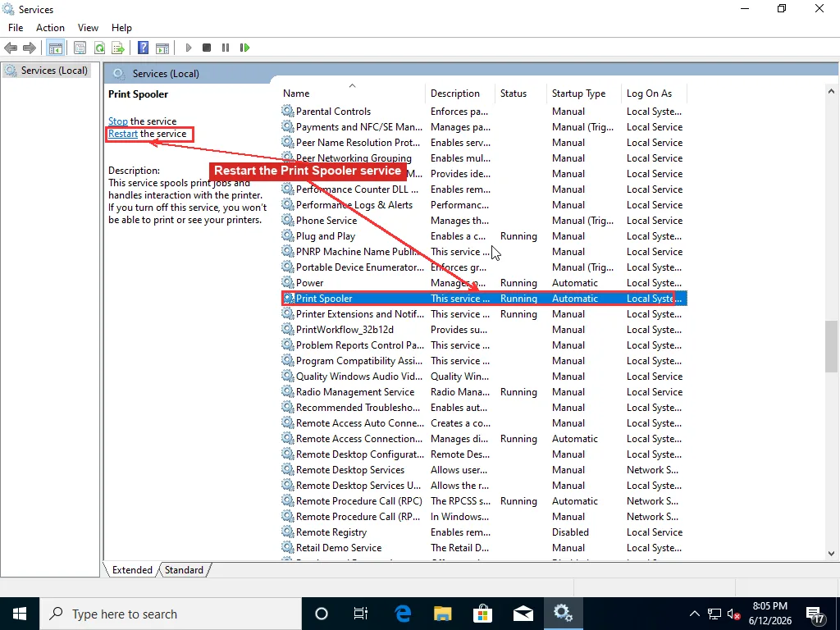
Task: Open the Help toolbar icon
Action: click(x=143, y=48)
